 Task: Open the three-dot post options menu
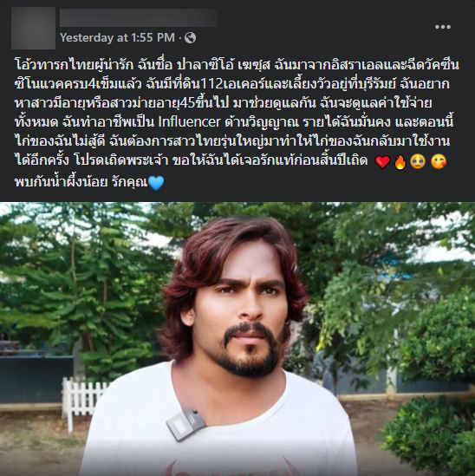pyautogui.click(x=443, y=27)
